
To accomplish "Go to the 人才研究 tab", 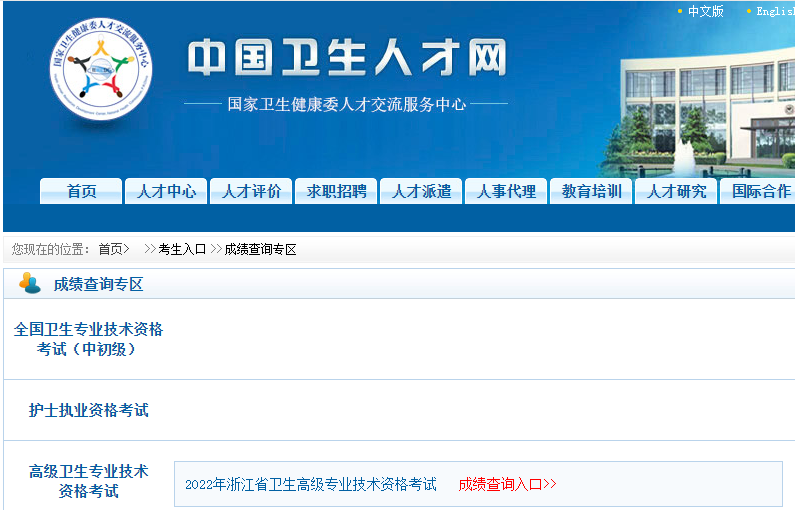I will point(676,191).
